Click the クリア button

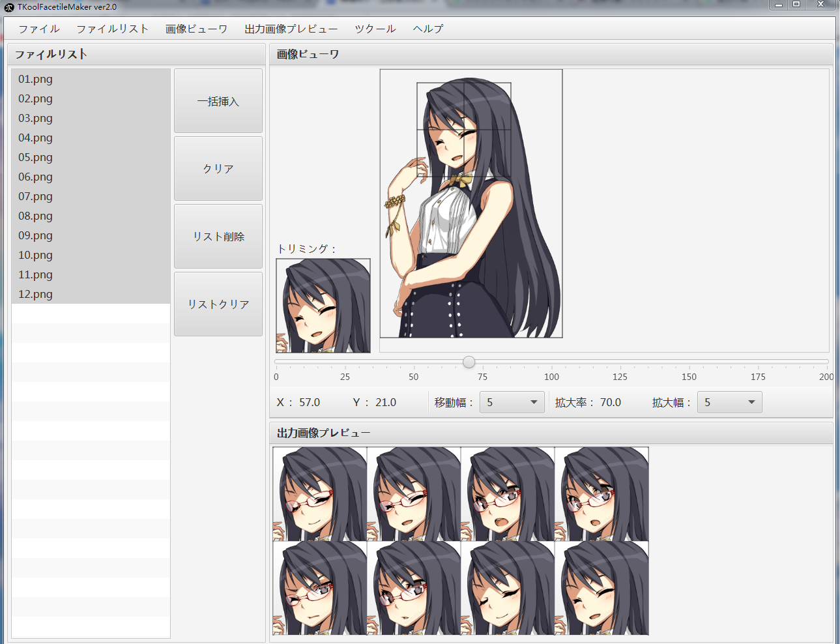click(x=218, y=169)
